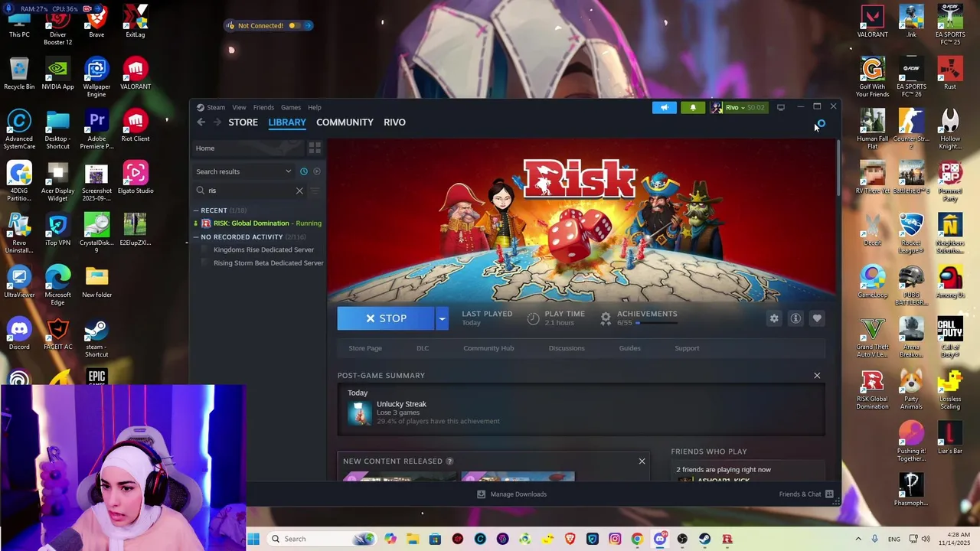Click the library search field
This screenshot has height=551, width=980.
click(250, 191)
